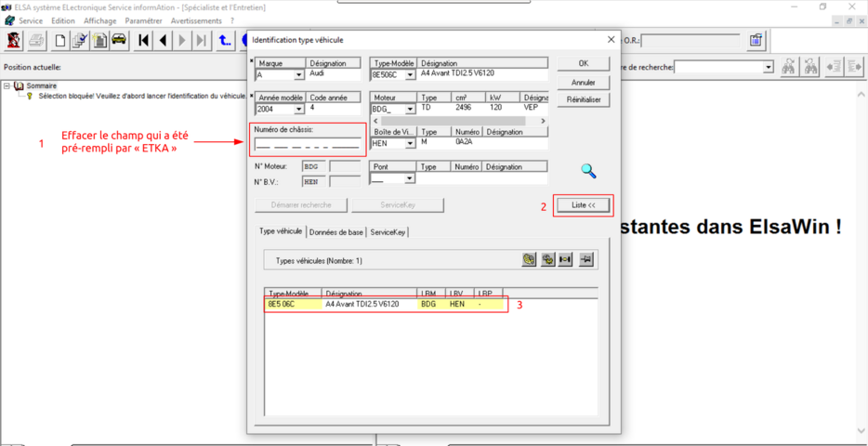The image size is (868, 446).
Task: Click the Désignation column header in list
Action: click(x=369, y=294)
